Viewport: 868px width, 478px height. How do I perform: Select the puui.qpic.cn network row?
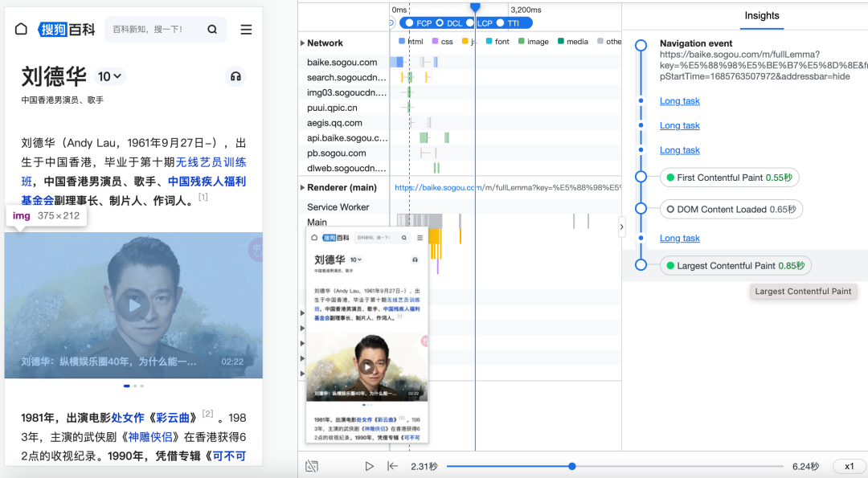460,108
